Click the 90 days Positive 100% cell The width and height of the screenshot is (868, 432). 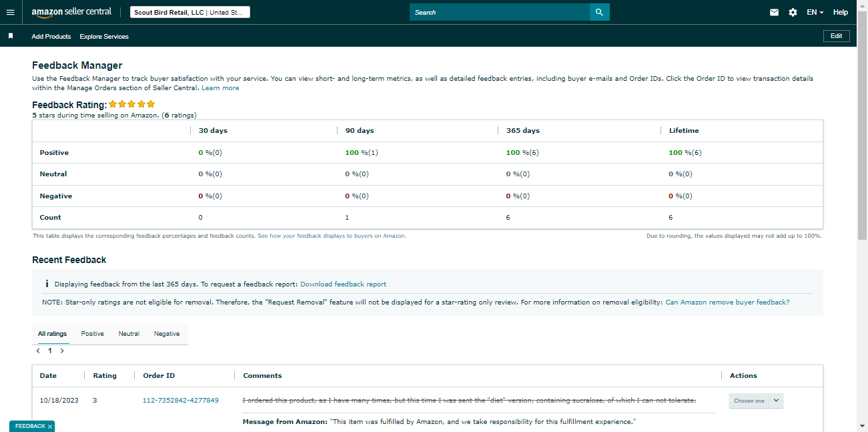(362, 153)
